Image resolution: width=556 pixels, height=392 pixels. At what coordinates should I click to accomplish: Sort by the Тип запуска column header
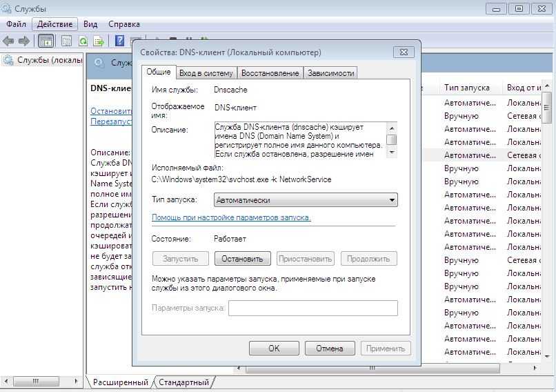pyautogui.click(x=467, y=88)
